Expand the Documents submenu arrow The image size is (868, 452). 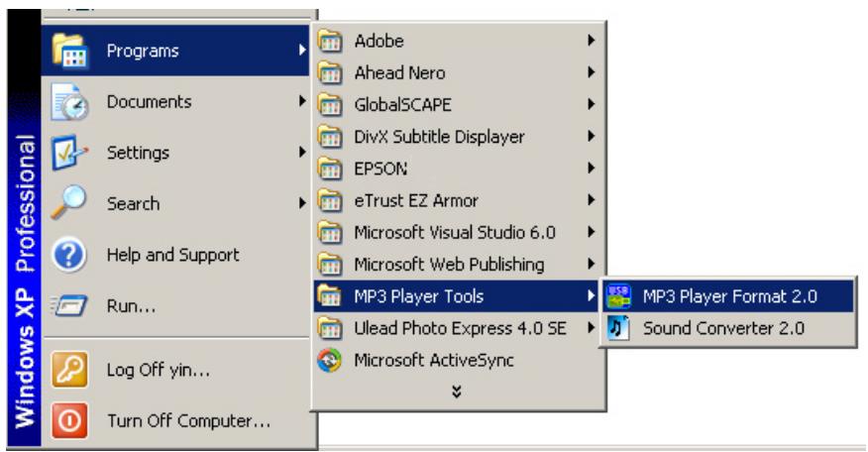(302, 101)
